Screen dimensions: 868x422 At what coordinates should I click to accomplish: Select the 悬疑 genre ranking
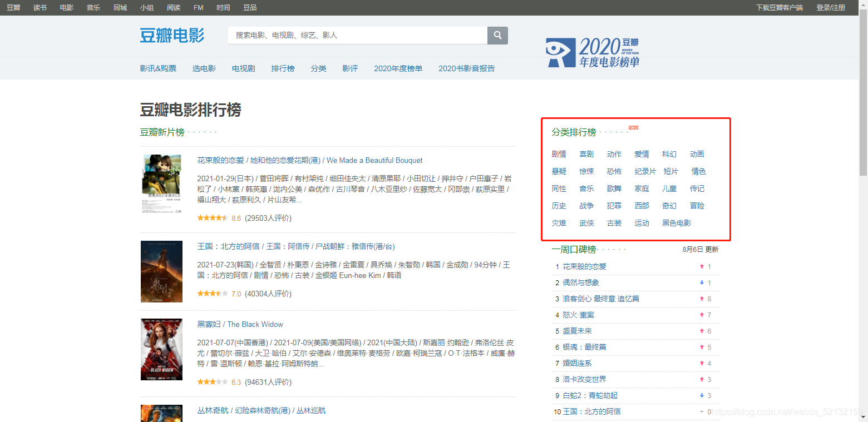[559, 171]
